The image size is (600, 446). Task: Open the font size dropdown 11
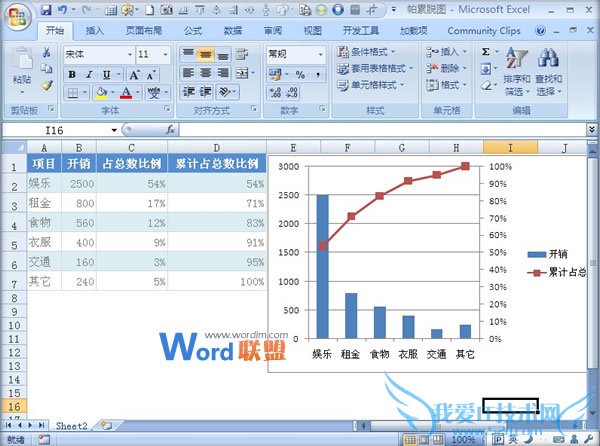tap(165, 55)
